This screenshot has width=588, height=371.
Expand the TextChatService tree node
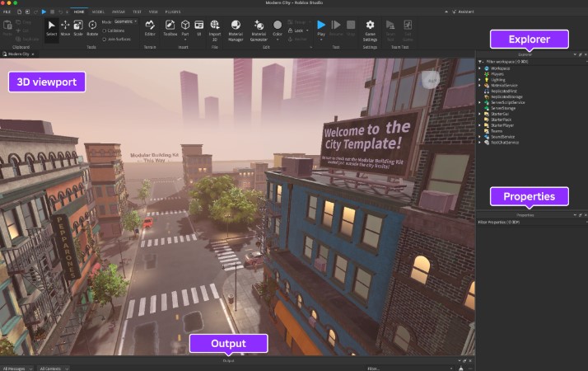479,143
